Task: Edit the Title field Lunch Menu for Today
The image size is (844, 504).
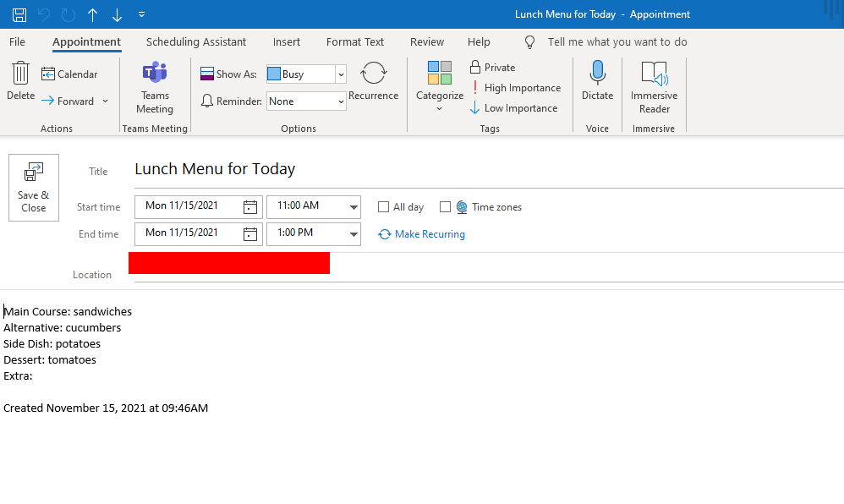Action: [x=487, y=169]
